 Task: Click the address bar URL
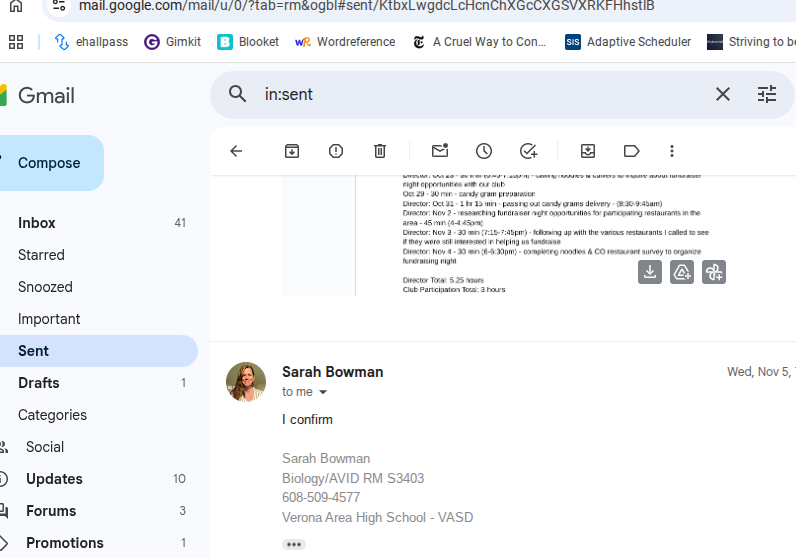pyautogui.click(x=367, y=6)
